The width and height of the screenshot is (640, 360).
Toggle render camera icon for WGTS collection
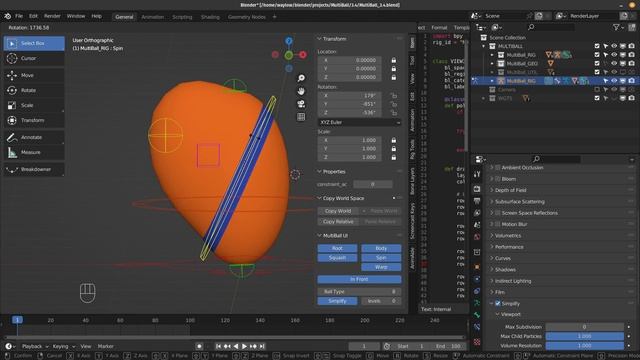631,98
